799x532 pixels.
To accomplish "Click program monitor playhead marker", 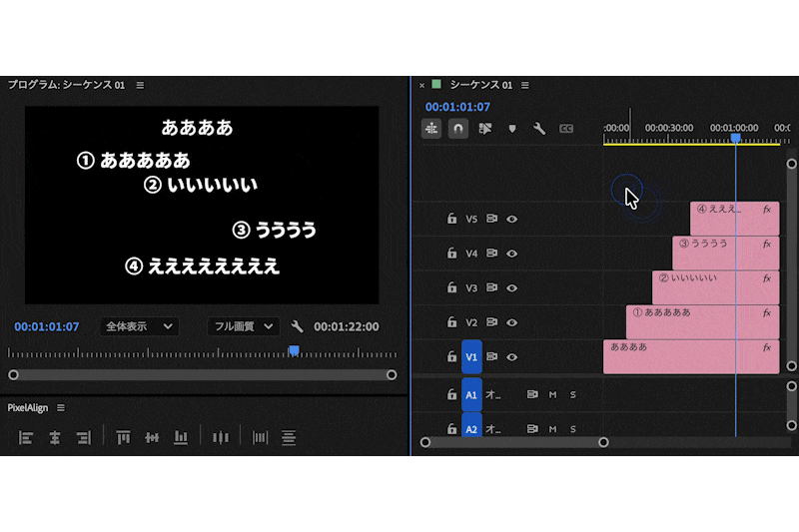I will coord(294,350).
